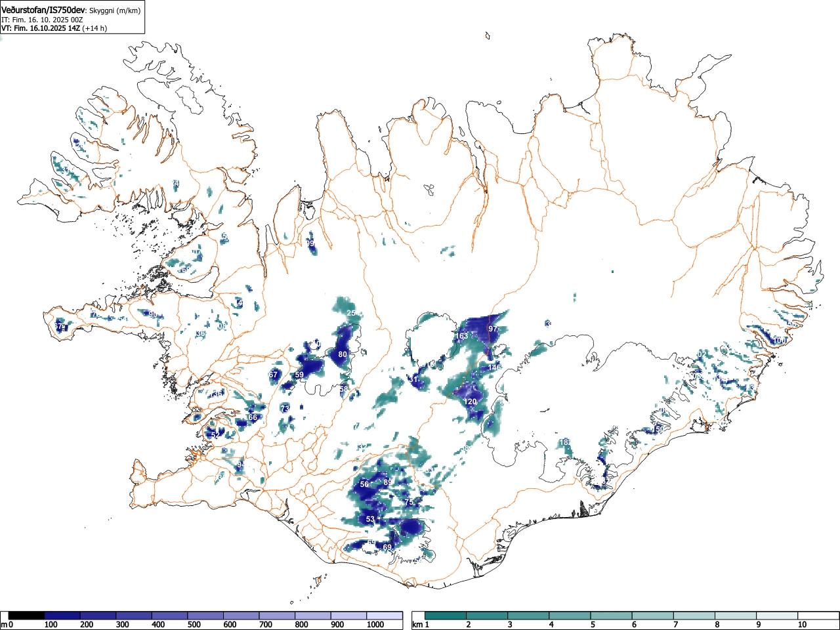
Task: Pick the swatch between 3 and 4 km
Action: pyautogui.click(x=529, y=616)
